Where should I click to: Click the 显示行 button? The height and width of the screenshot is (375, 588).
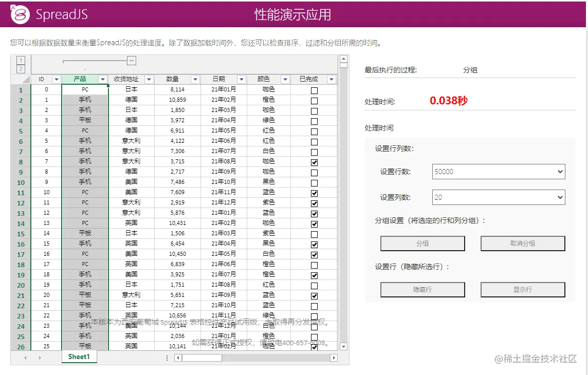[523, 290]
